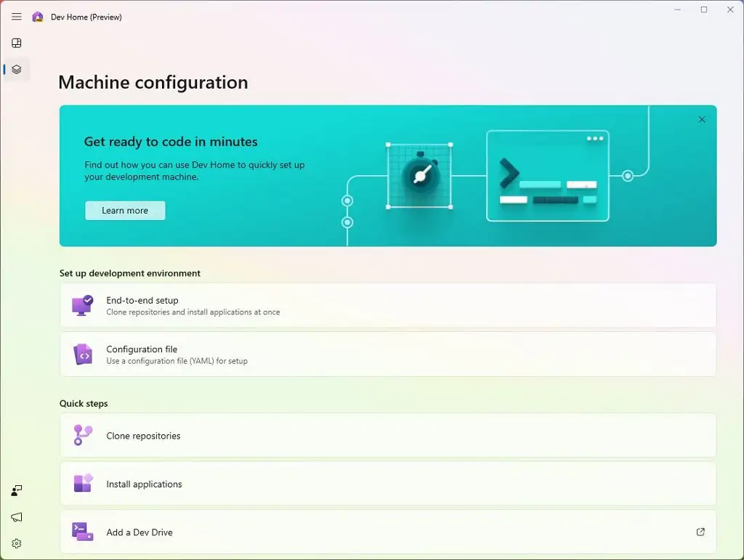The width and height of the screenshot is (744, 560).
Task: Open the external link icon on Dev Drive row
Action: 700,532
